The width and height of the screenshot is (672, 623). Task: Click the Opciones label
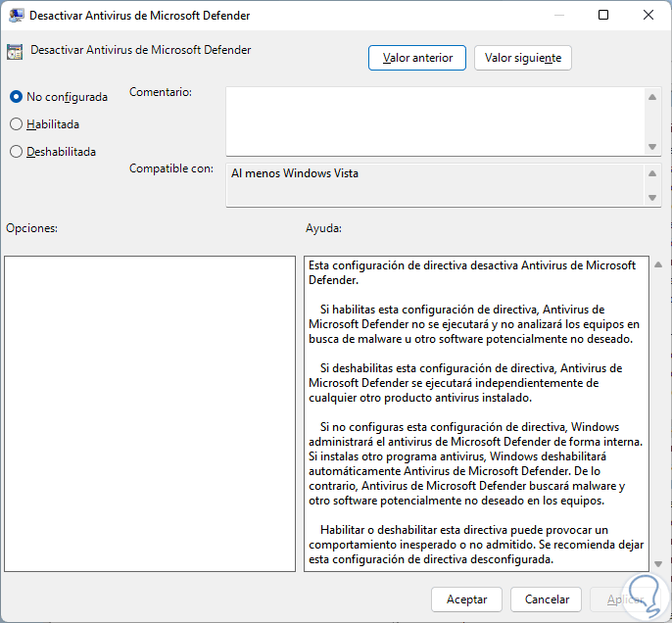31,228
